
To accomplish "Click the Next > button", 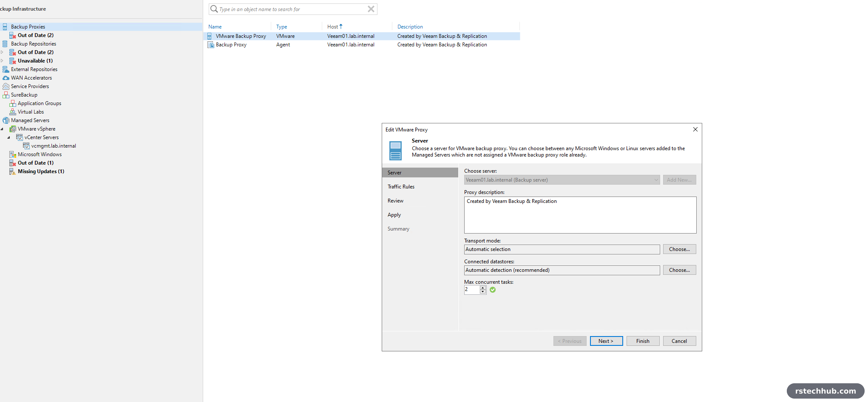I will click(606, 341).
